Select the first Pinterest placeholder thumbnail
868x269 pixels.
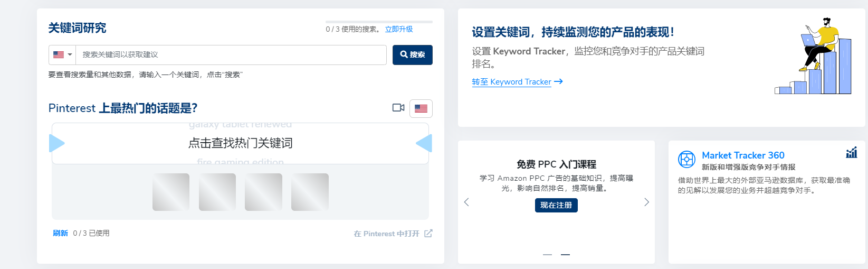coord(171,192)
